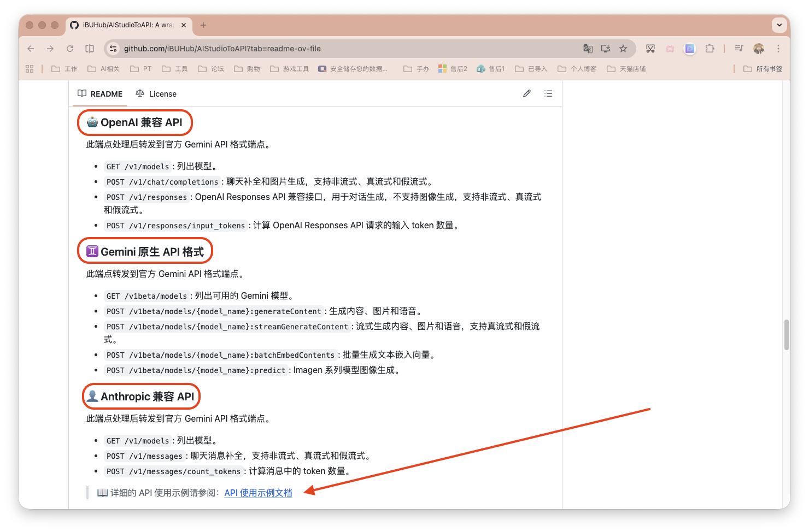
Task: Click the screen-cast download icon in address bar
Action: [606, 49]
